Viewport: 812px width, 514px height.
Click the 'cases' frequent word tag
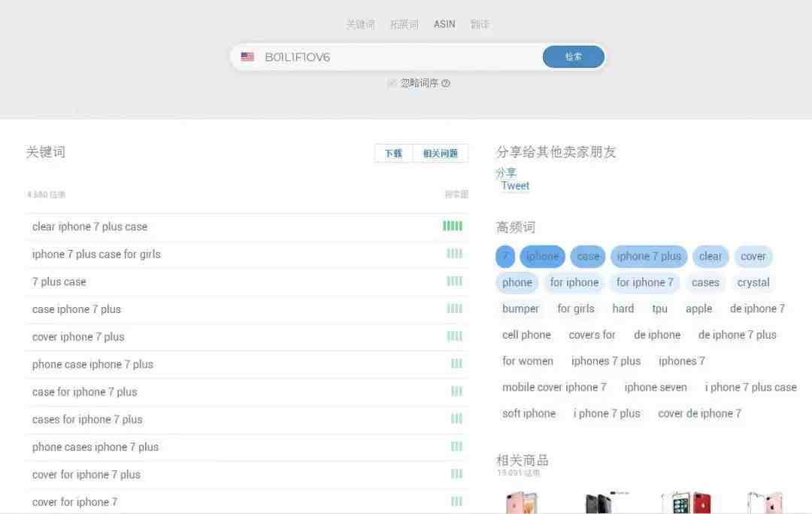tap(705, 283)
